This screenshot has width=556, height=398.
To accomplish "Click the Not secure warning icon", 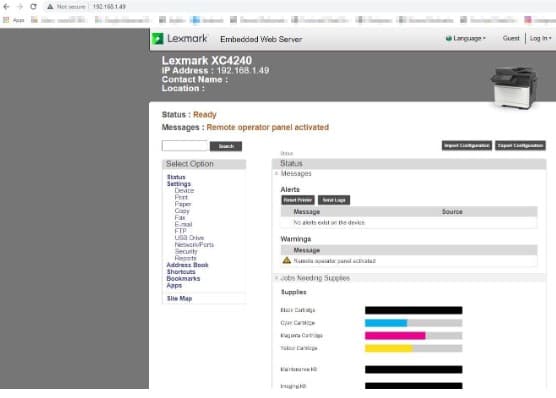I will [50, 6].
